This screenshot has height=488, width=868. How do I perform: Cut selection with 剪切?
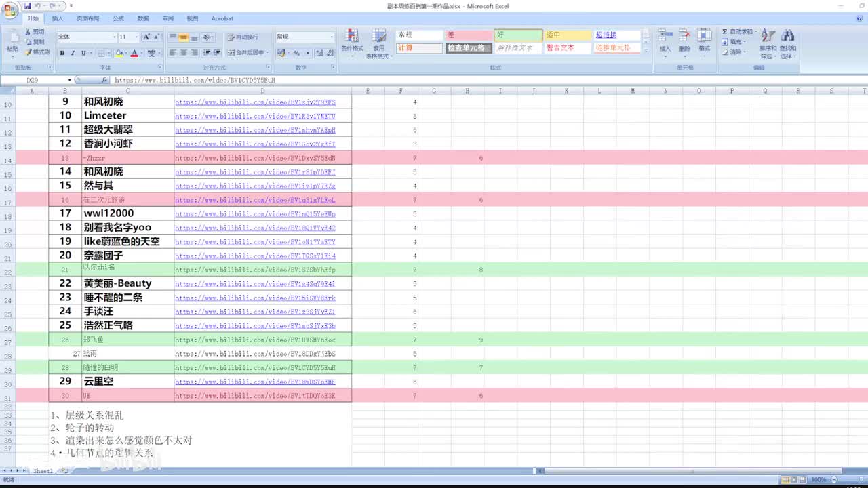(35, 32)
